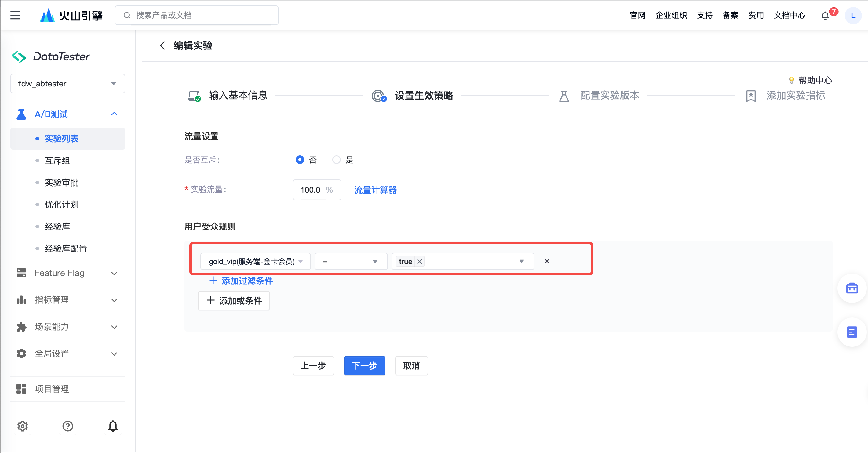The height and width of the screenshot is (453, 868).
Task: Click the Volcano Engine logo
Action: tap(71, 16)
